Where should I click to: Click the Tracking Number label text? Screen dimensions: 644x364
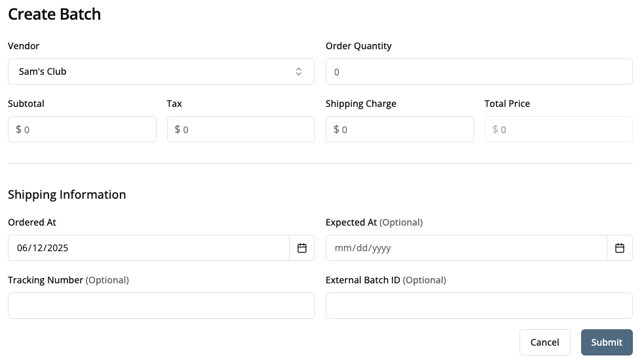[46, 280]
